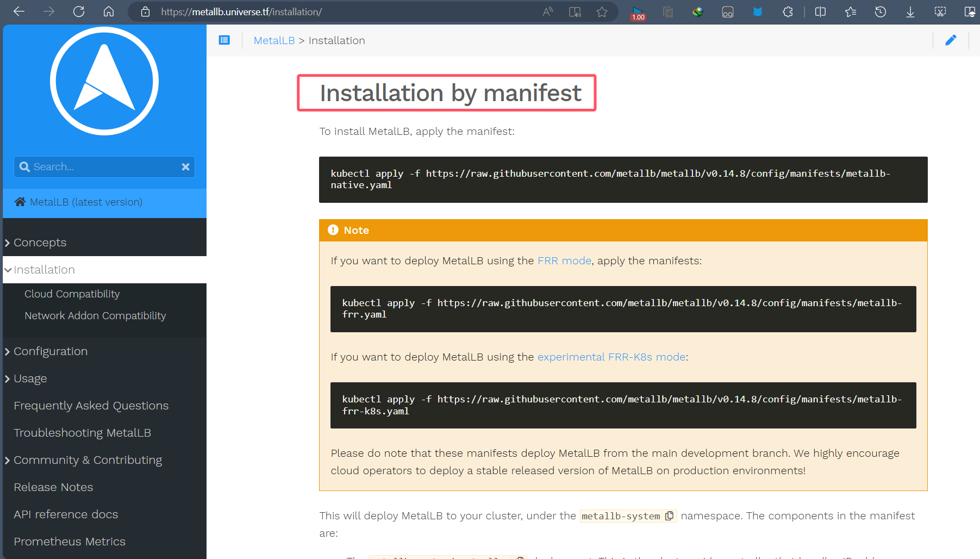Reload the MetalLB installation page
The width and height of the screenshot is (980, 559).
pyautogui.click(x=79, y=11)
